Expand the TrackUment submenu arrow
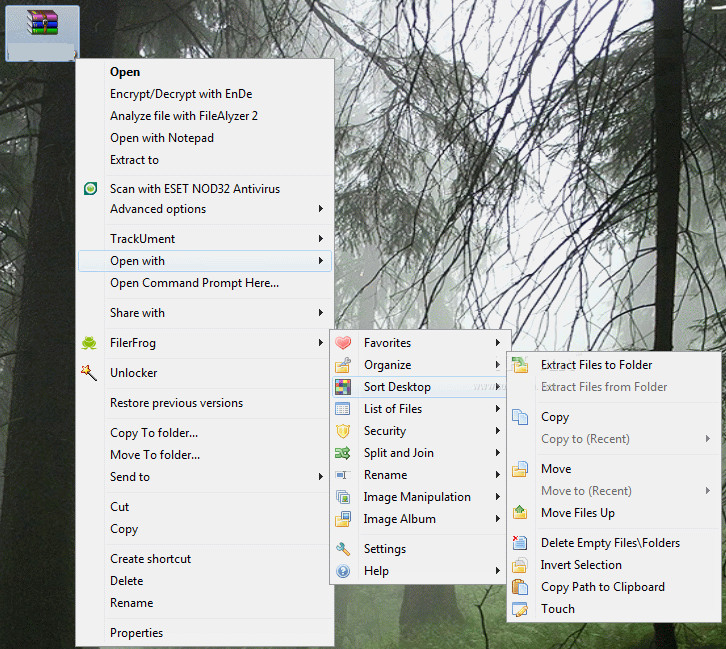726x649 pixels. [x=320, y=238]
